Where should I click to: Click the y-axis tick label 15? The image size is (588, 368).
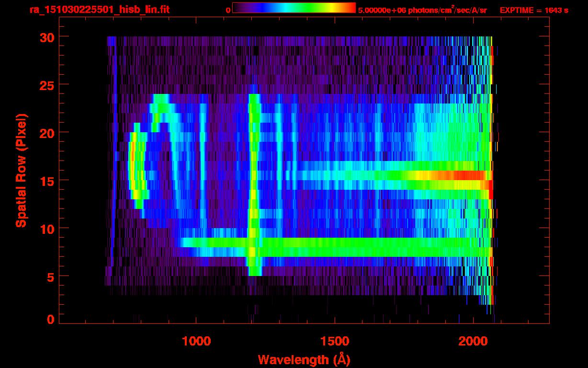click(x=46, y=180)
